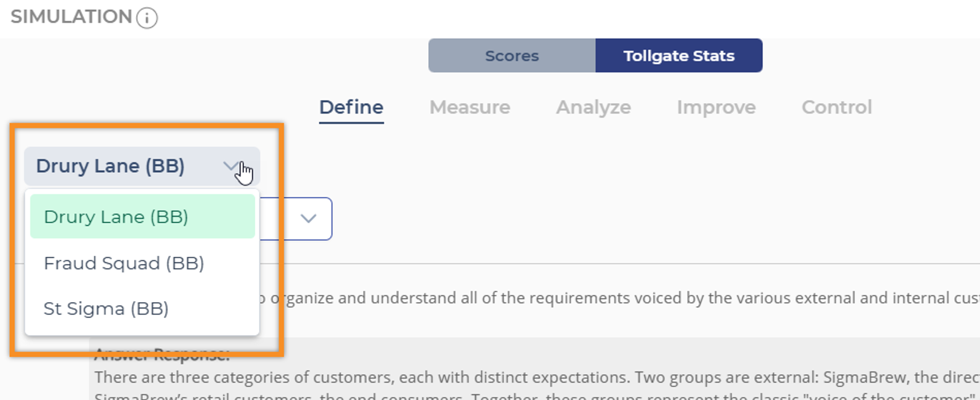Screen dimensions: 980x400
Task: Collapse the team selector using its chevron arrow
Action: pos(231,166)
